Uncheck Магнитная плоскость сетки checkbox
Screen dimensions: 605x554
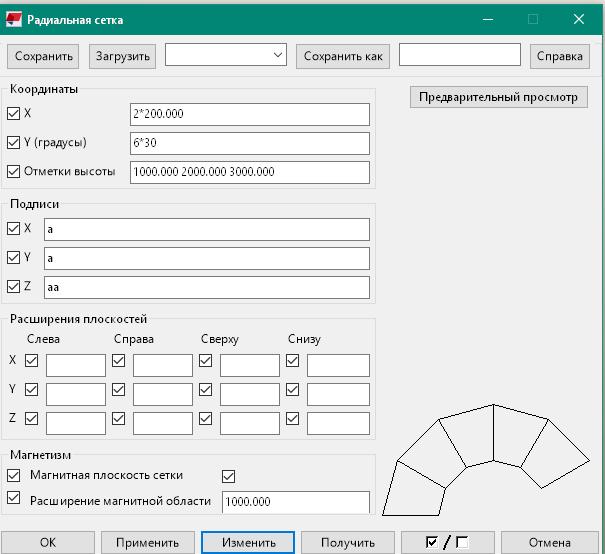14,476
